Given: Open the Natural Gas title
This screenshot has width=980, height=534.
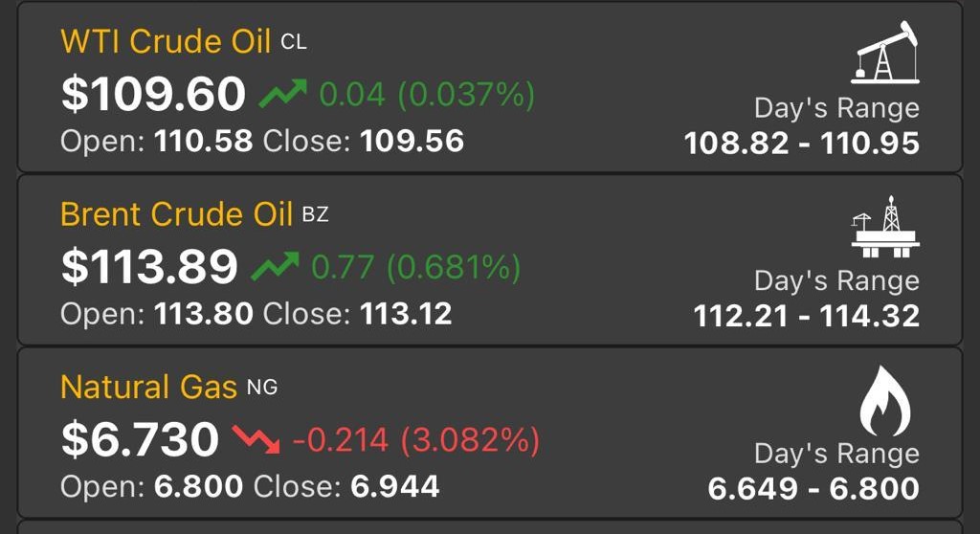Looking at the screenshot, I should [x=148, y=387].
